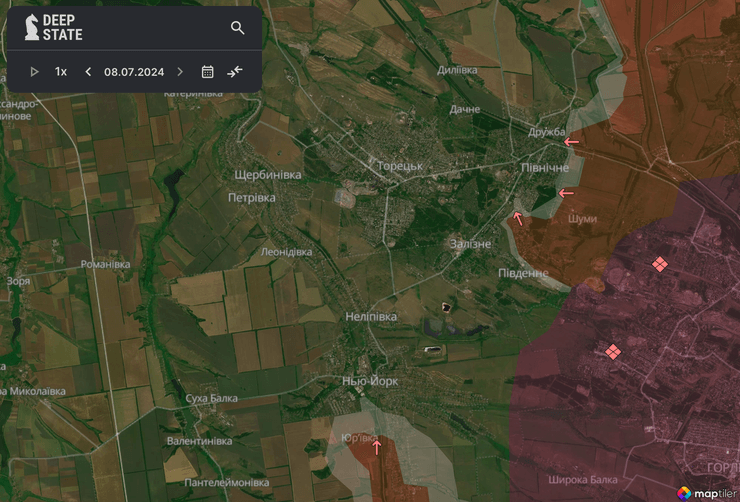Click the Щербинівка settlement label

267,174
